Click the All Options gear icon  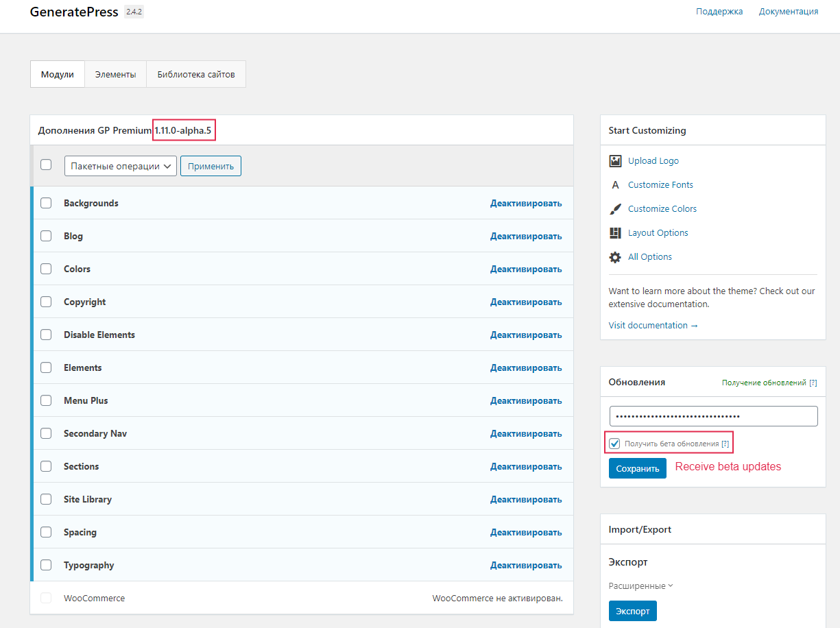coord(615,257)
